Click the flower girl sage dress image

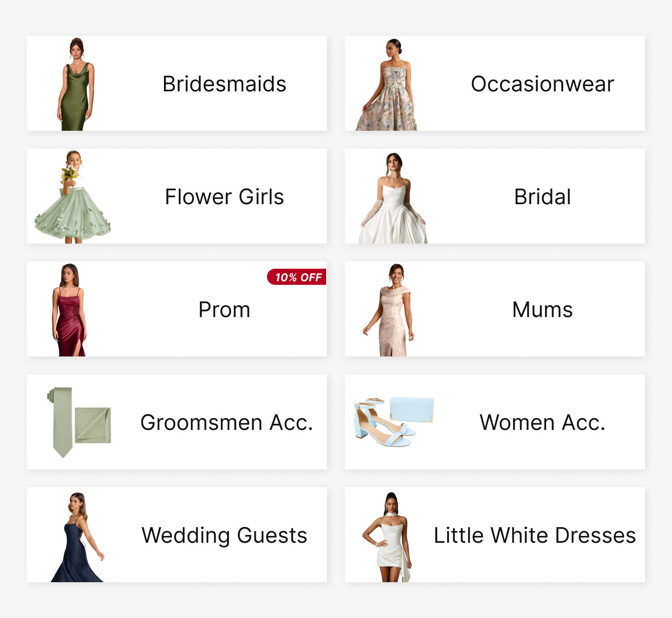coord(73,197)
